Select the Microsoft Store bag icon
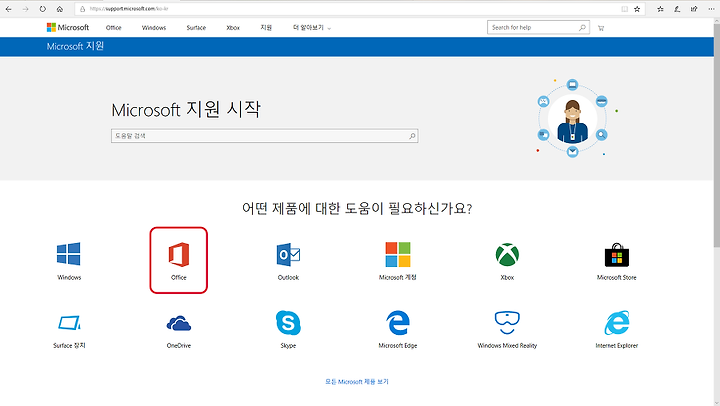The height and width of the screenshot is (406, 720). tap(617, 255)
